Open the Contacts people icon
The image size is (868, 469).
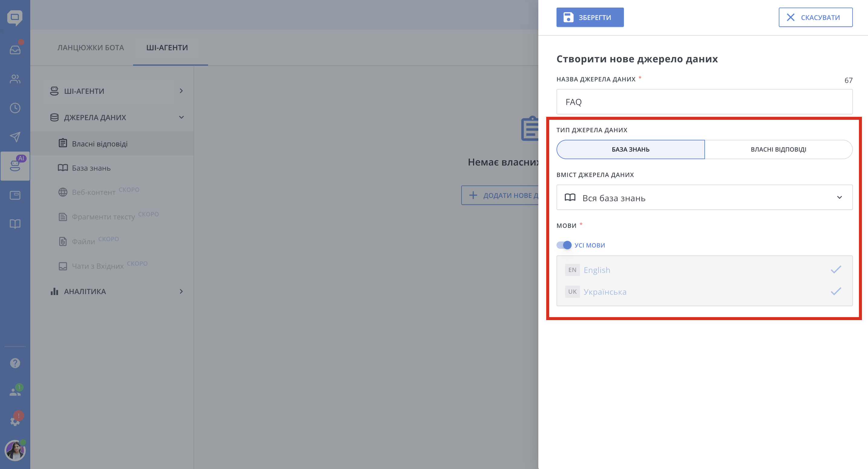(x=15, y=79)
